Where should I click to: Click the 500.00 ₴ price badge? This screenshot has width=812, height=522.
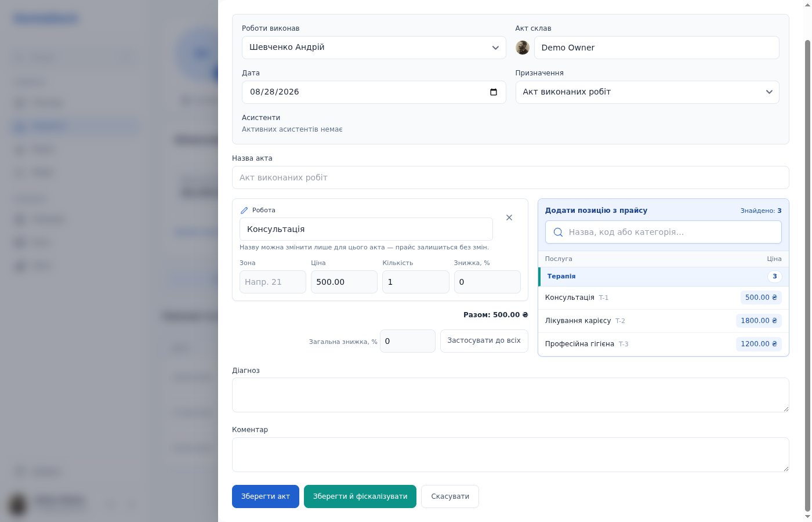pyautogui.click(x=761, y=298)
